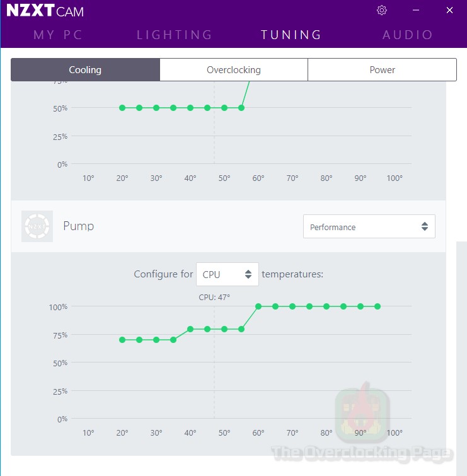Image resolution: width=467 pixels, height=476 pixels.
Task: Open the settings gear icon
Action: (x=381, y=10)
